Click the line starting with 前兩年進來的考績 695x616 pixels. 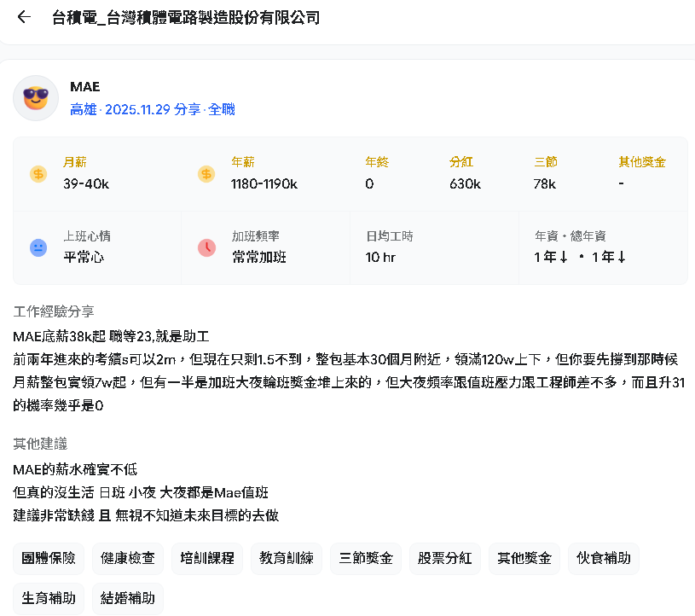click(x=345, y=359)
